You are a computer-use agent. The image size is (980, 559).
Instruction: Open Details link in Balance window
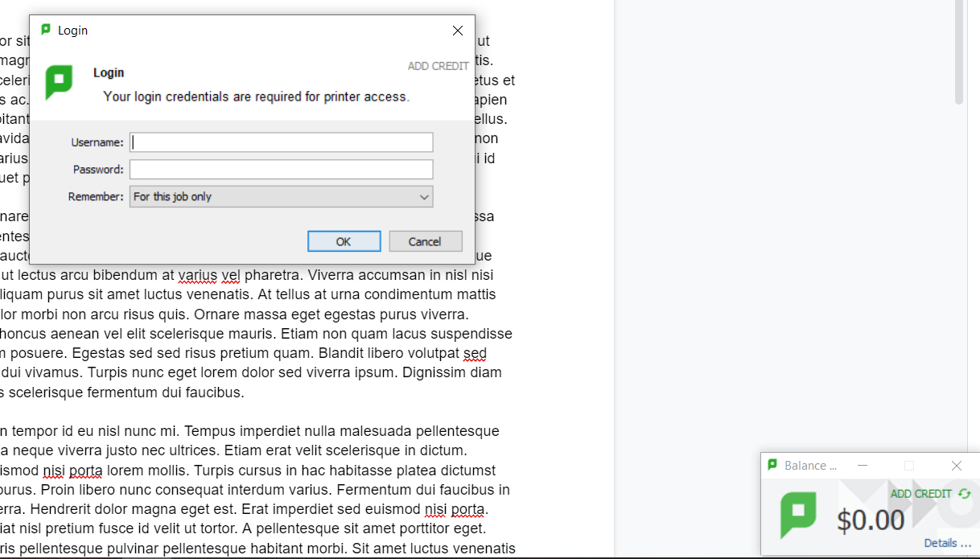coord(947,543)
